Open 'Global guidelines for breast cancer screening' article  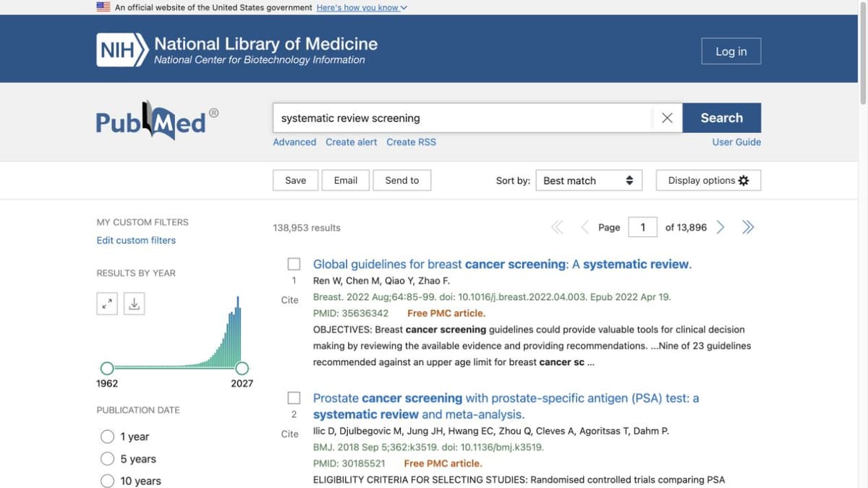[x=502, y=264]
